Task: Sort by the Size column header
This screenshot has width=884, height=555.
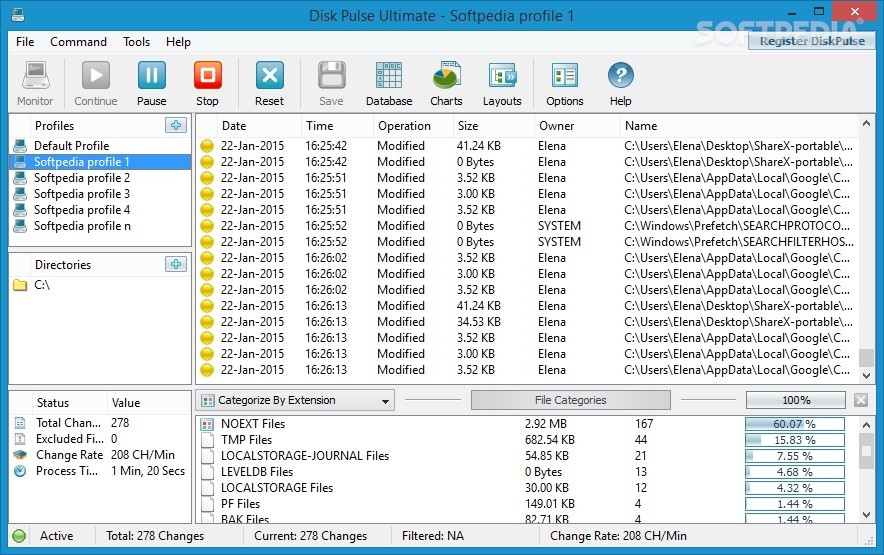Action: (x=493, y=126)
